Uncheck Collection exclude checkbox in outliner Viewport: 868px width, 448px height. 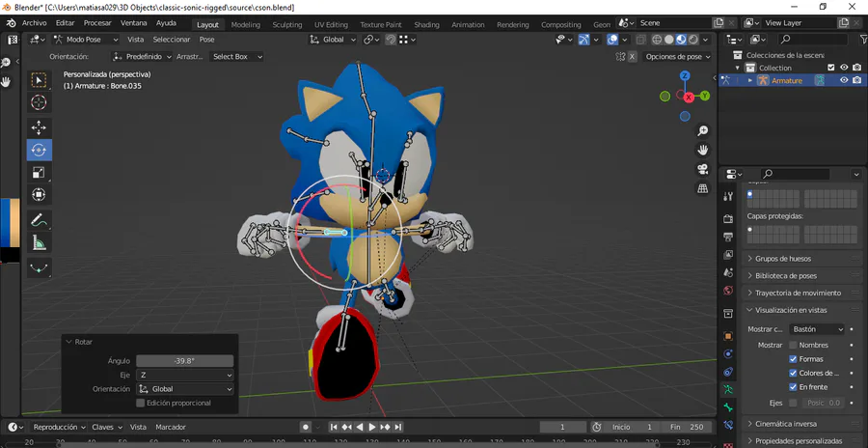[830, 68]
